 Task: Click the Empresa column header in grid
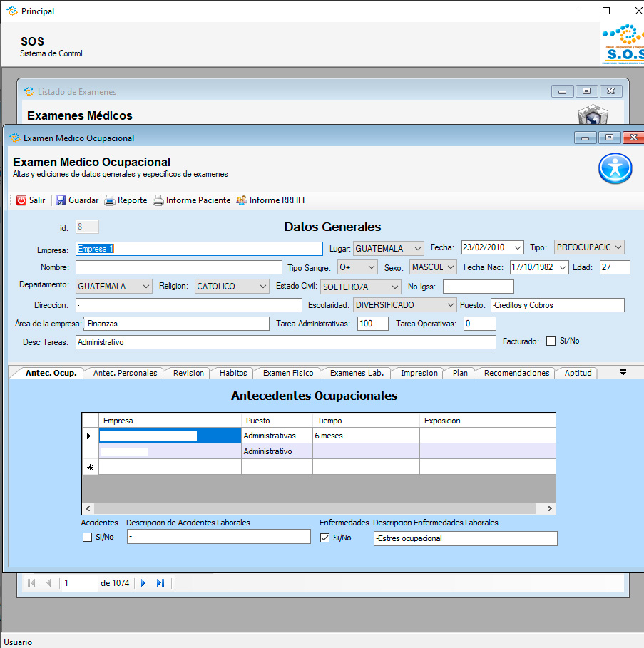point(170,421)
